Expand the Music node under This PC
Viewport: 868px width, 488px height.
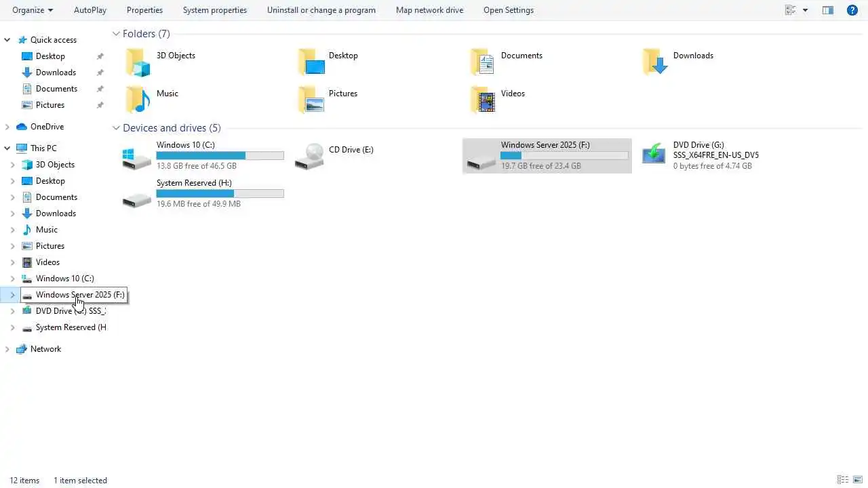pyautogui.click(x=12, y=230)
